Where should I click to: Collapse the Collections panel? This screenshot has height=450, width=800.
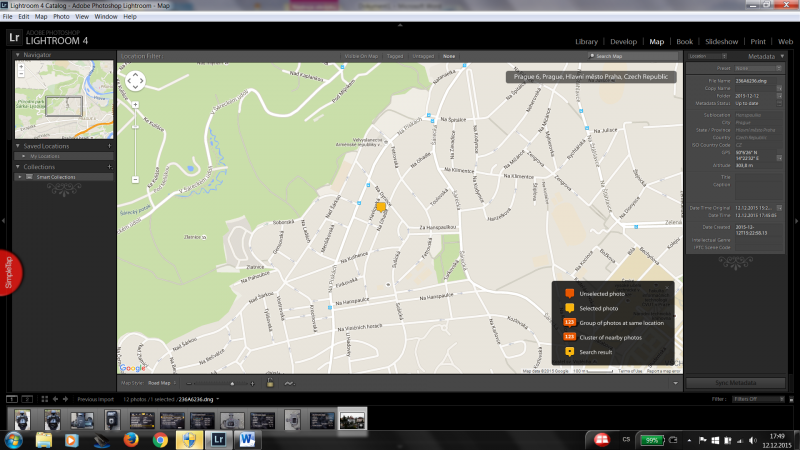pyautogui.click(x=18, y=167)
